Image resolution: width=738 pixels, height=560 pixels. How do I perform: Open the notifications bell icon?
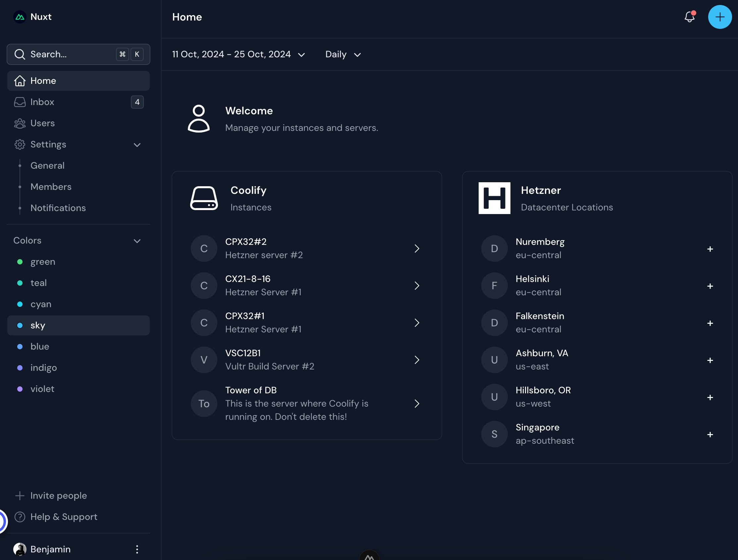point(690,17)
